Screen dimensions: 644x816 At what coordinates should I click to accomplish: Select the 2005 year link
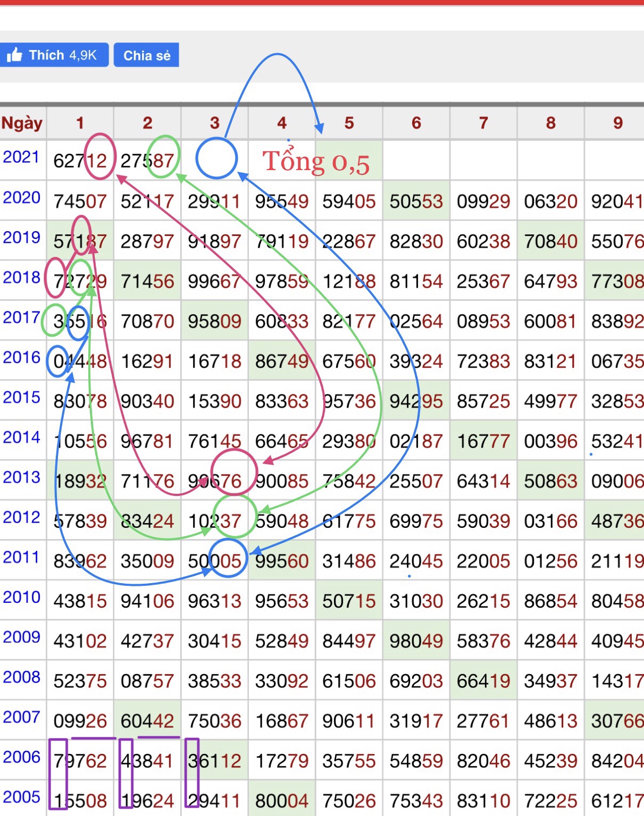tap(21, 797)
